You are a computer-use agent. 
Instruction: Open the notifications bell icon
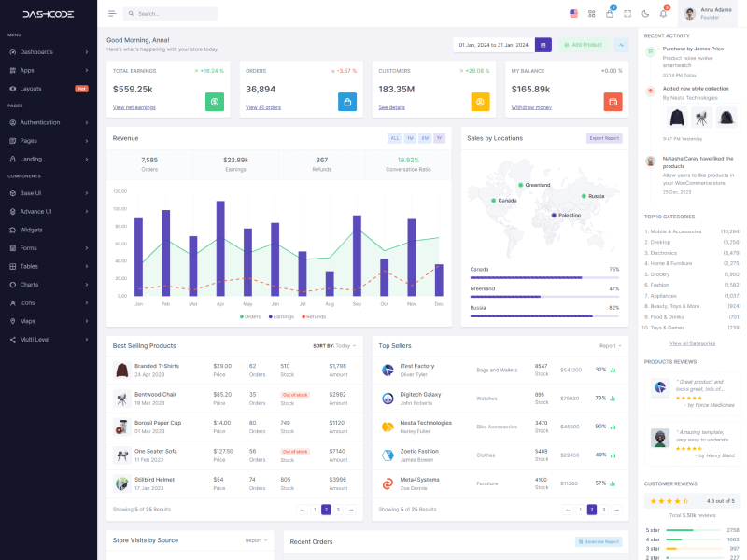pyautogui.click(x=663, y=14)
